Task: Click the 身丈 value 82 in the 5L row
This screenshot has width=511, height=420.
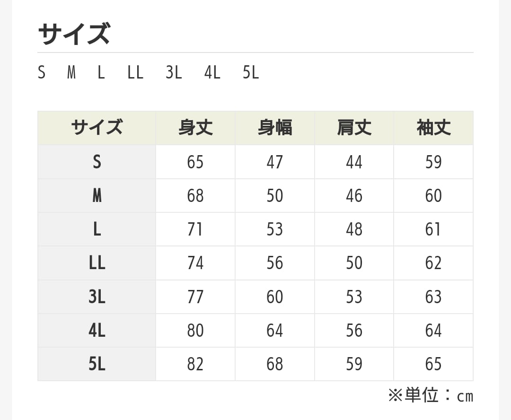Action: tap(195, 364)
